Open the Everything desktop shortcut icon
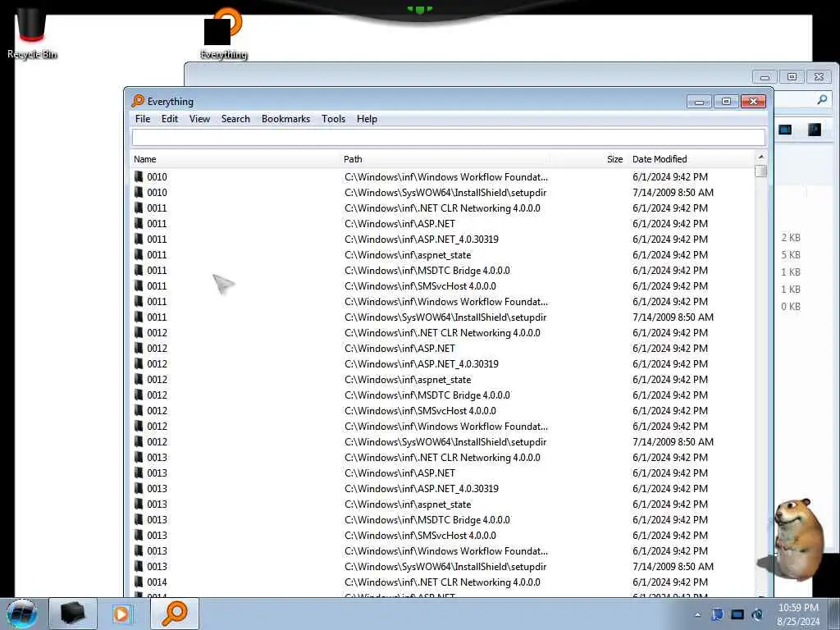The height and width of the screenshot is (630, 840). (x=223, y=33)
